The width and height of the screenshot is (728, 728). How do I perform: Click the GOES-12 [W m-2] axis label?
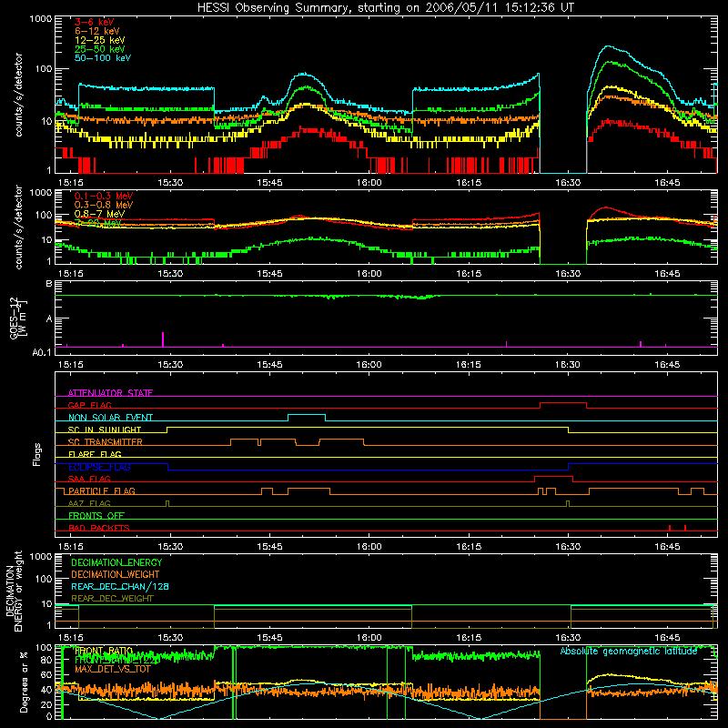click(18, 318)
